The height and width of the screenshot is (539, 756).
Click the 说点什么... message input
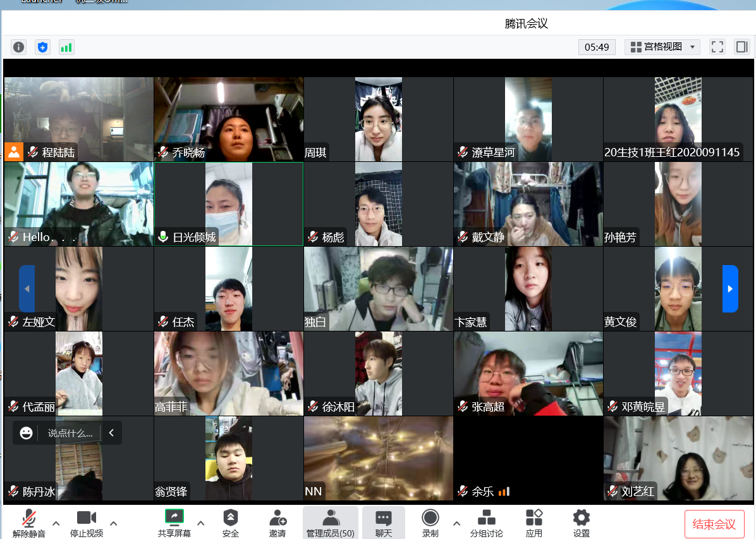point(70,433)
